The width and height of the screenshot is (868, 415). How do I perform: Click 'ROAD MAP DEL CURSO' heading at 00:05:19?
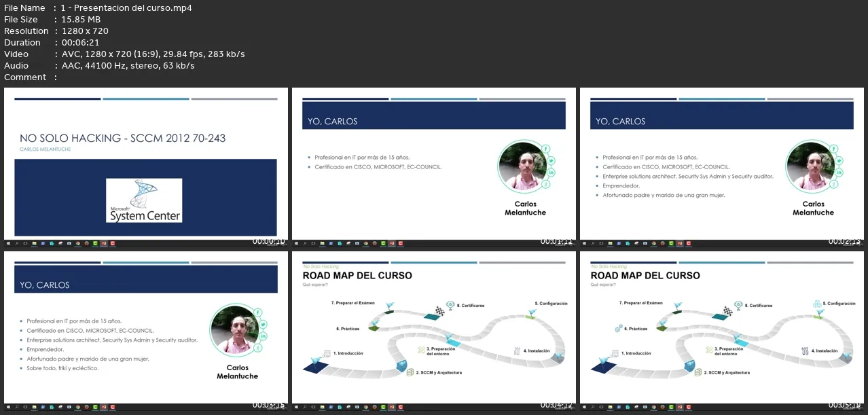[x=645, y=276]
